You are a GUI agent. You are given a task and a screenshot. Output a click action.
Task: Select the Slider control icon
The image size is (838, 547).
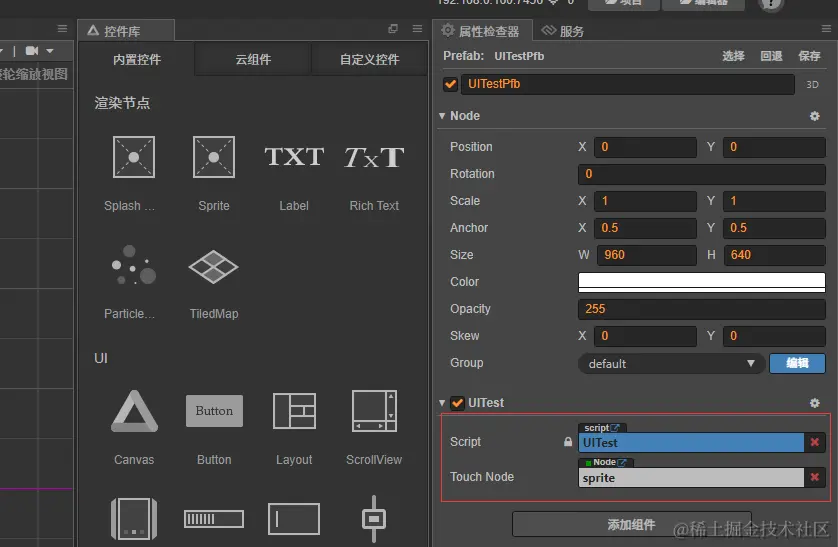374,519
